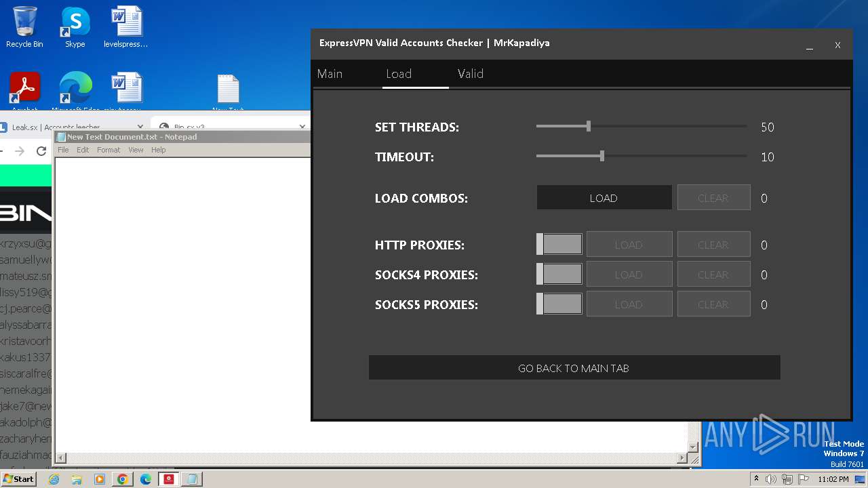Open Google Chrome from the taskbar

[x=122, y=479]
